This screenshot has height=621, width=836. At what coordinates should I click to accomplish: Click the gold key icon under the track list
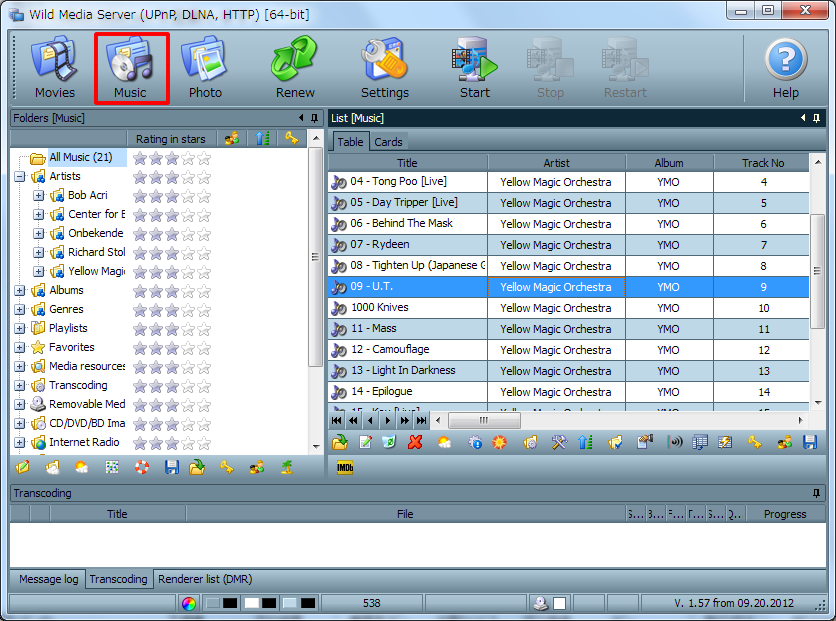coord(754,442)
